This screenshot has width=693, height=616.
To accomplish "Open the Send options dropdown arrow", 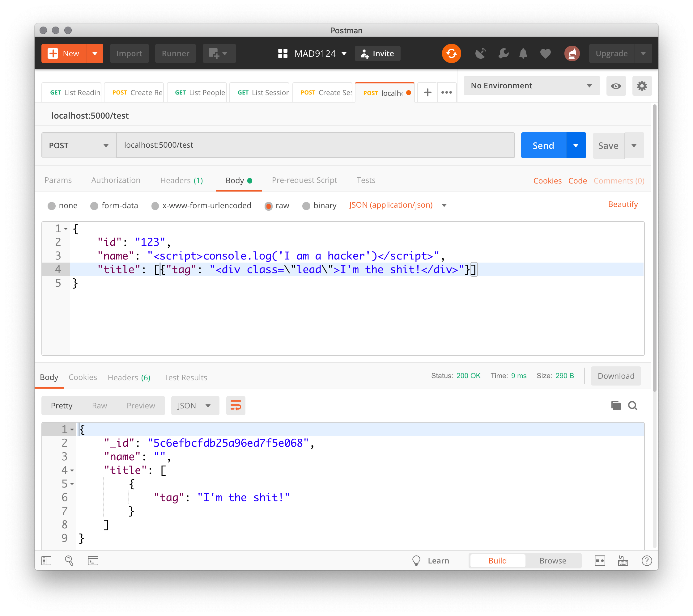I will 576,146.
